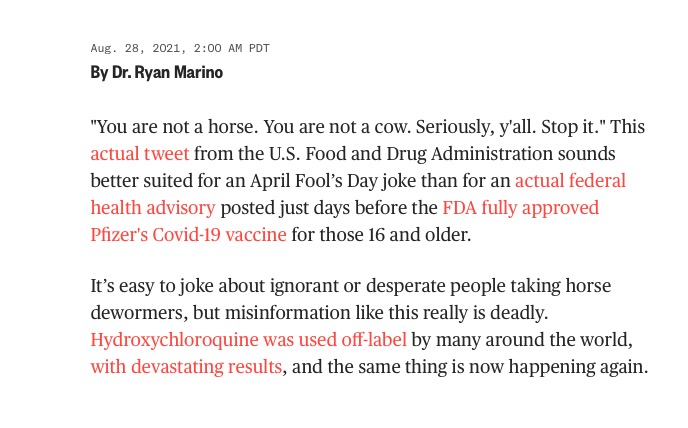Open 'Hydroxychloroquine was used off-label' link
The height and width of the screenshot is (428, 688).
248,340
